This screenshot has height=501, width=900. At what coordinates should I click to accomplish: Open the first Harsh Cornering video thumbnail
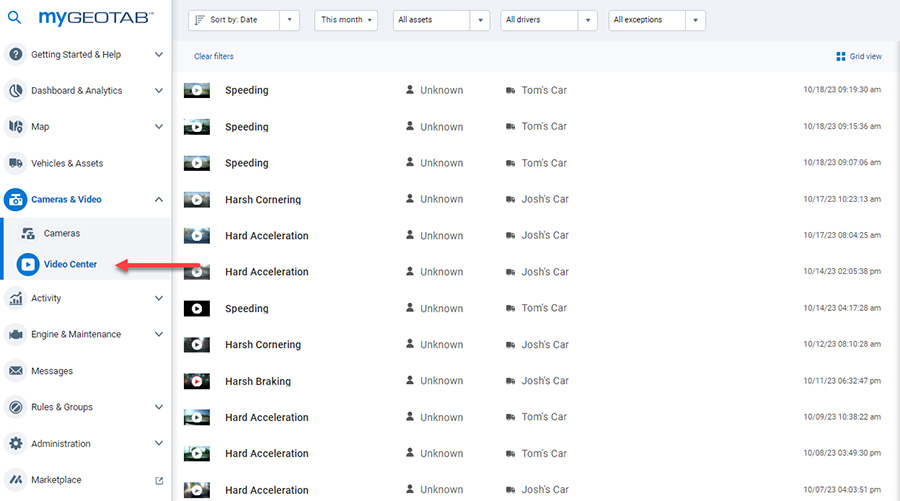pyautogui.click(x=196, y=200)
